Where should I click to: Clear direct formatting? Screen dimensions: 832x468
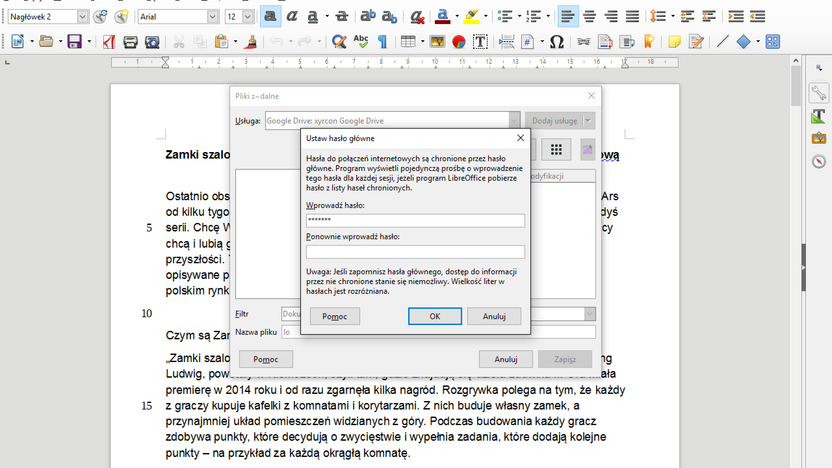tap(418, 17)
